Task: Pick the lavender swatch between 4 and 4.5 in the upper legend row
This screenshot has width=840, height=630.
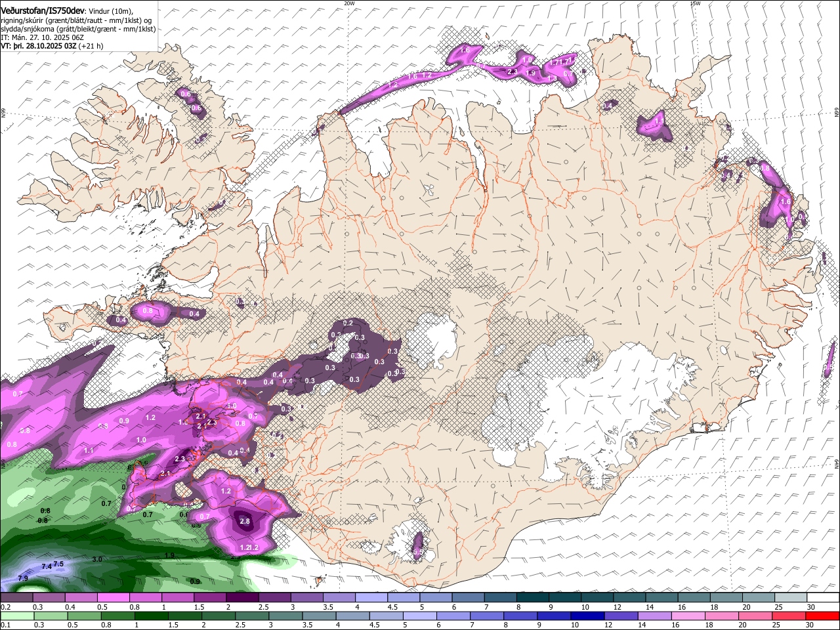Action: [371, 598]
